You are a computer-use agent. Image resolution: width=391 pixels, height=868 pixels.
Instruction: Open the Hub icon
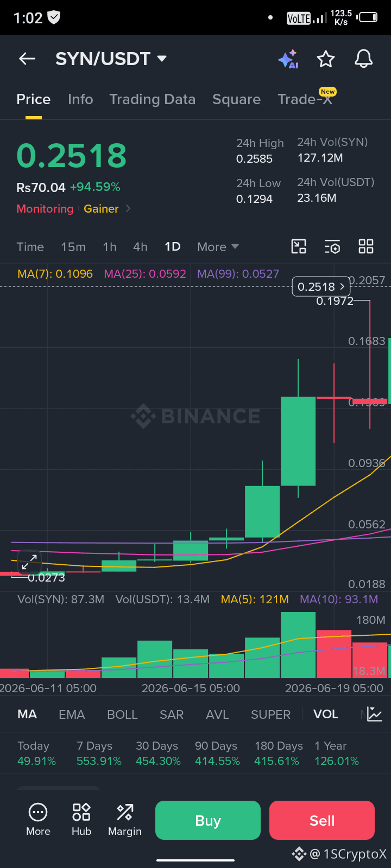pyautogui.click(x=81, y=820)
